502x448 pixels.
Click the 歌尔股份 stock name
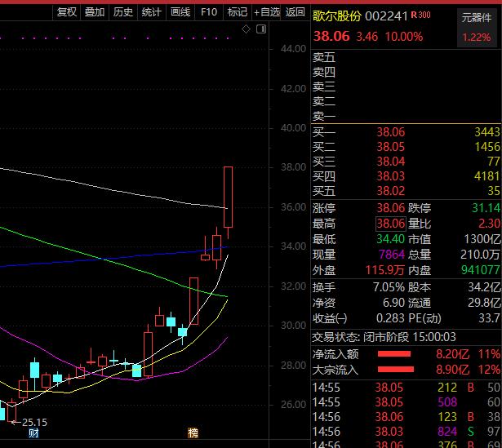click(x=336, y=15)
